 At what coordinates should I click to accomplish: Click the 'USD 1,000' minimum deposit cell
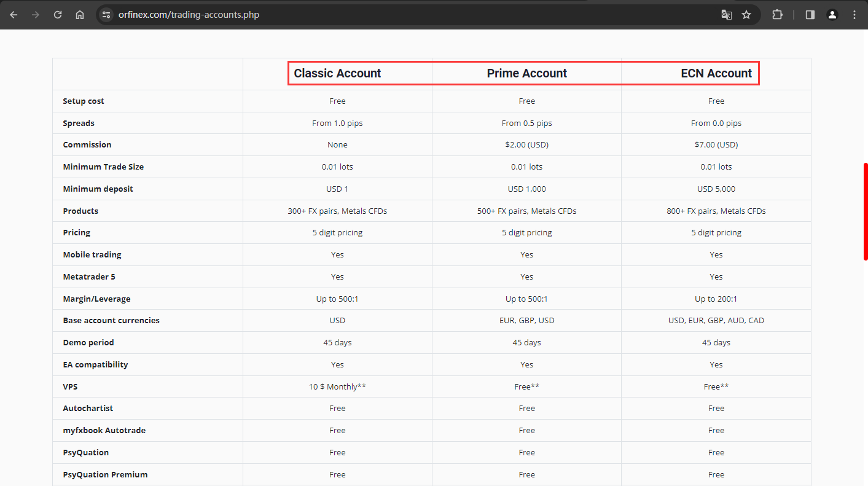pyautogui.click(x=527, y=189)
